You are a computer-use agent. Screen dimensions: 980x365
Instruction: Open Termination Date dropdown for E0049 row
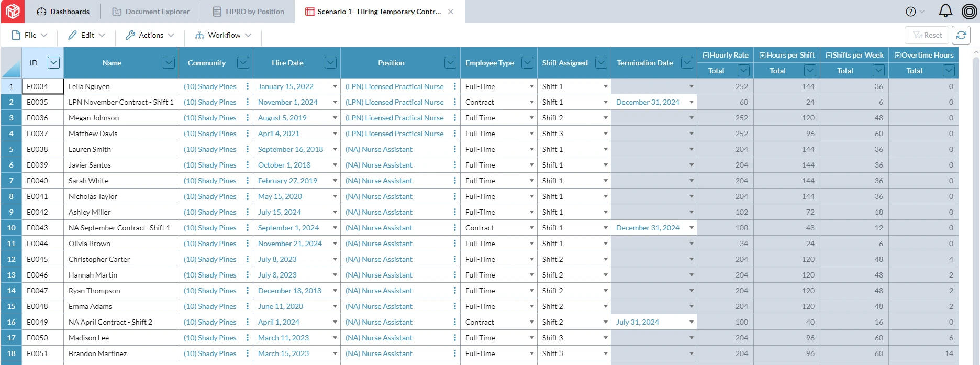click(692, 322)
